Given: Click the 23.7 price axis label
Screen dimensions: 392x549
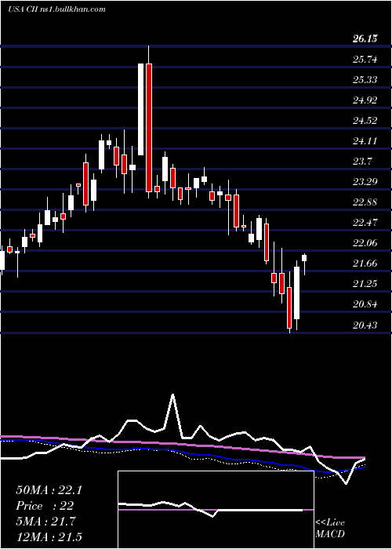Looking at the screenshot, I should click(x=362, y=162).
